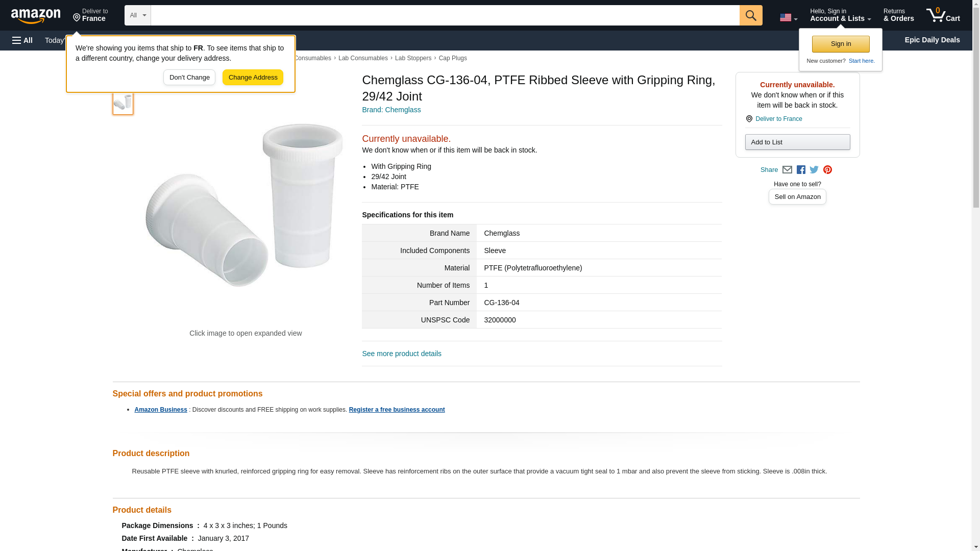
Task: Click the Add to List button
Action: point(797,142)
